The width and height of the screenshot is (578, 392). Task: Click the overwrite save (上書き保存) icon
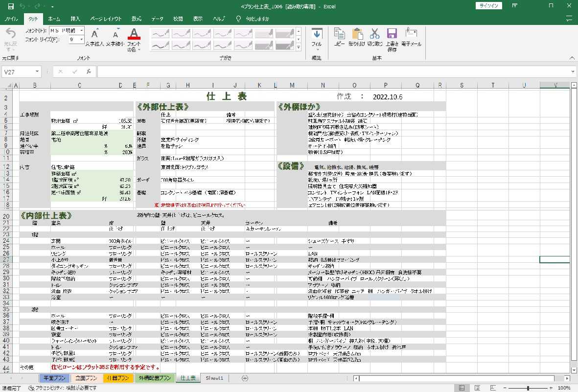click(392, 33)
